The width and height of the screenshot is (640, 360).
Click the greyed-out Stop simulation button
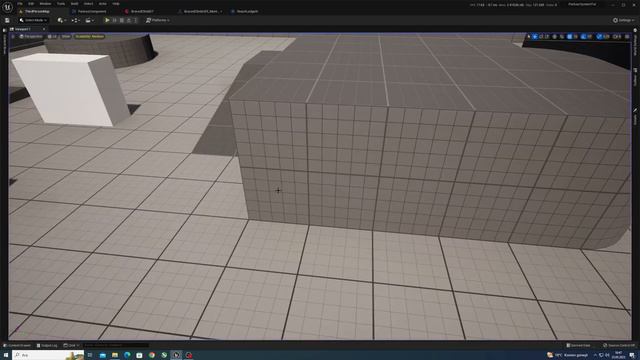[122, 20]
